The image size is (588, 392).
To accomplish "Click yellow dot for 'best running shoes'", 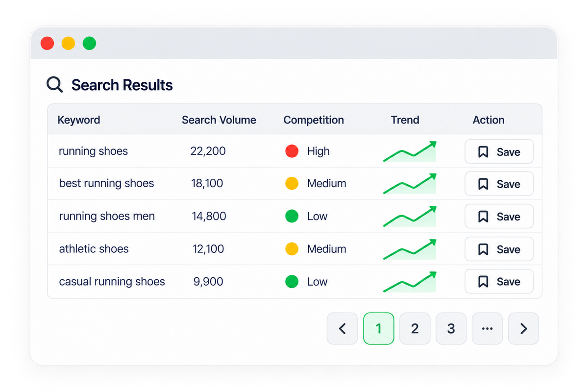I will [x=292, y=183].
